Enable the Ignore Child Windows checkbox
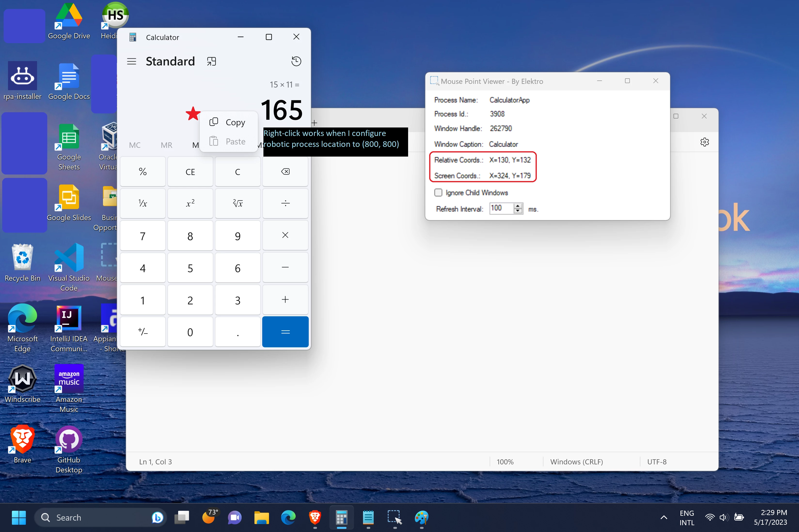The image size is (799, 532). [x=438, y=193]
